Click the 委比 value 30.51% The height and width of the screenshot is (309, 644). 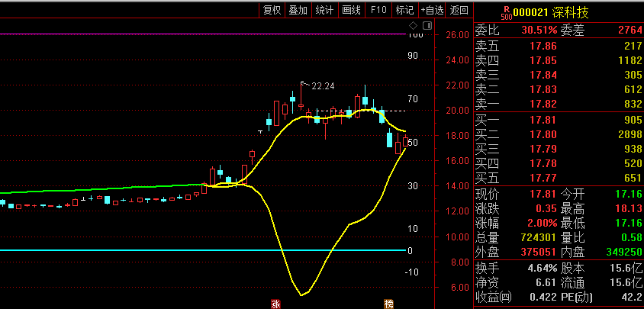click(539, 30)
